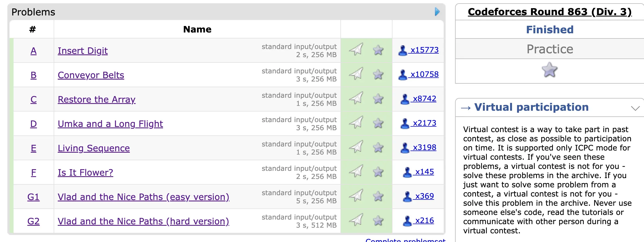
Task: Open the Living Sequence problem
Action: point(94,148)
